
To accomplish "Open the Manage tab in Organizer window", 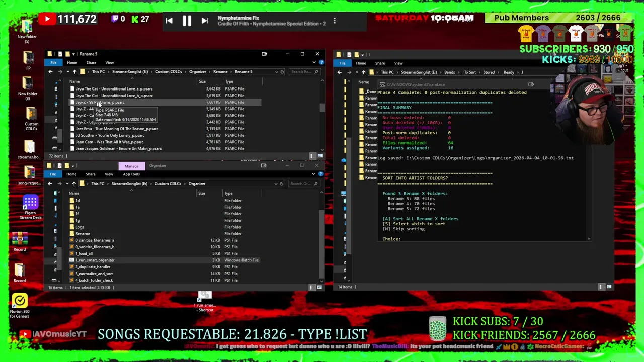I will click(131, 166).
